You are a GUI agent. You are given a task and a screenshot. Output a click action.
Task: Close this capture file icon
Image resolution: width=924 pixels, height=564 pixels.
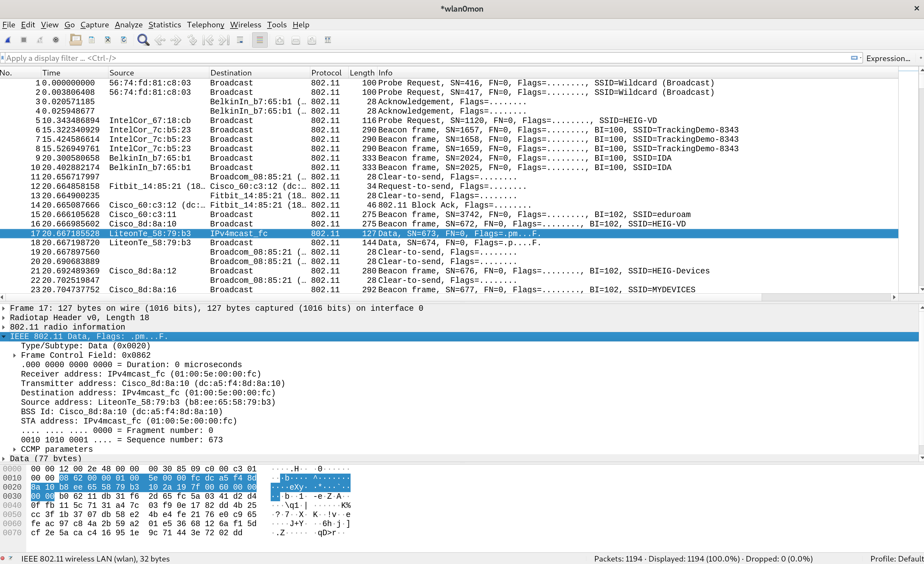click(x=108, y=40)
